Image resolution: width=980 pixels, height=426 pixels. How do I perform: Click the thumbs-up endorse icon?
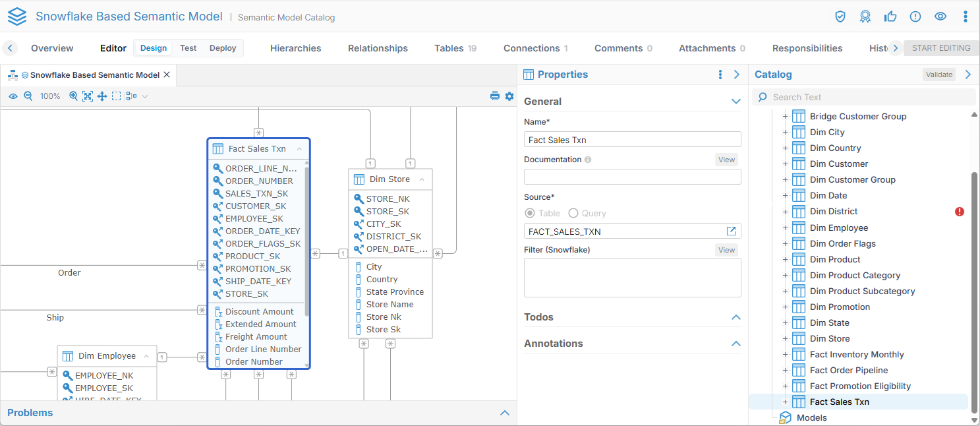click(x=890, y=16)
